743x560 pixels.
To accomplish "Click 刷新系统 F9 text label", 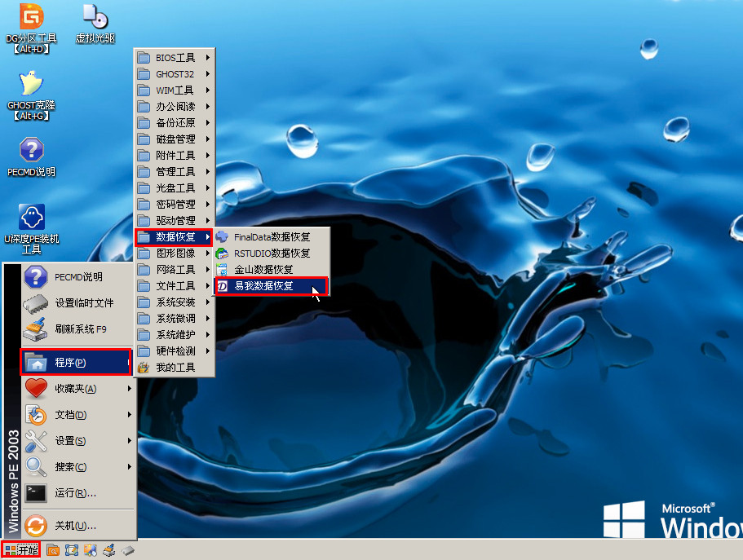I will tap(81, 329).
